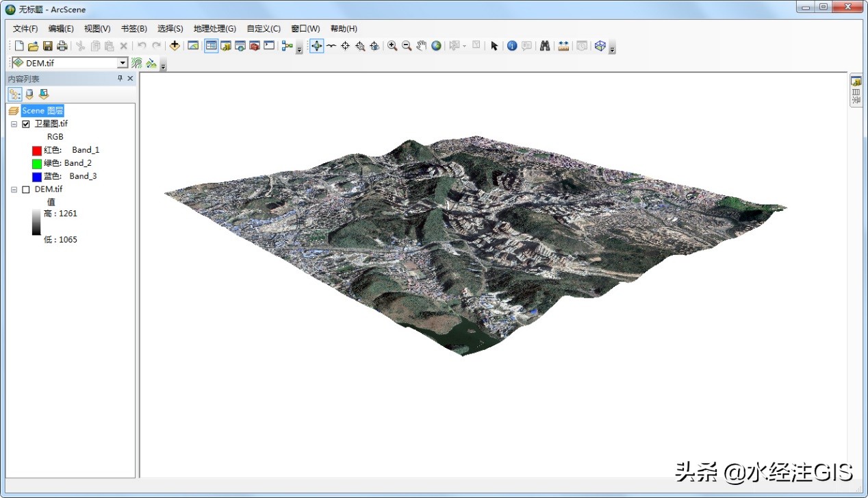
Task: Select the Measure tool
Action: 563,46
